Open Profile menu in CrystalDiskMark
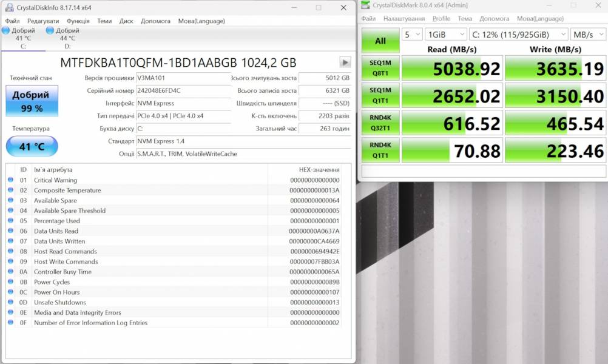608x364 pixels. pyautogui.click(x=441, y=18)
